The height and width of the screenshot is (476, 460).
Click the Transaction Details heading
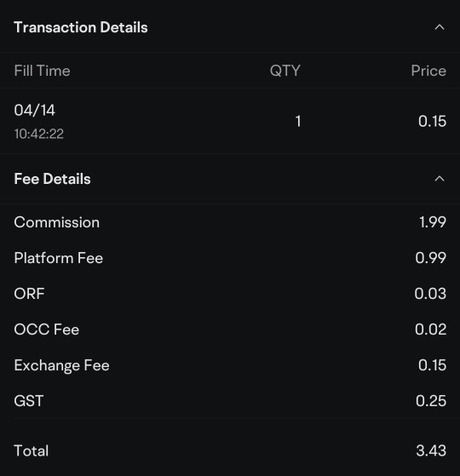(81, 27)
